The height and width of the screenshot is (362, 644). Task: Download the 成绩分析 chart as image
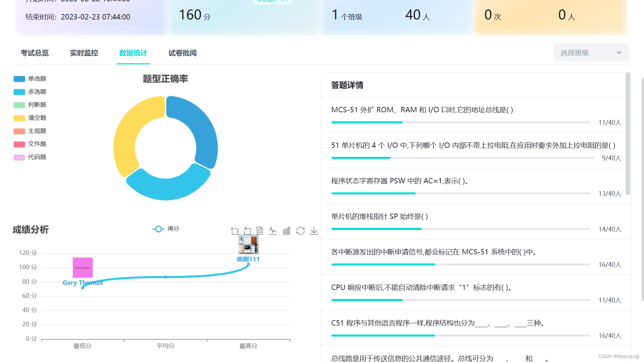pos(314,231)
